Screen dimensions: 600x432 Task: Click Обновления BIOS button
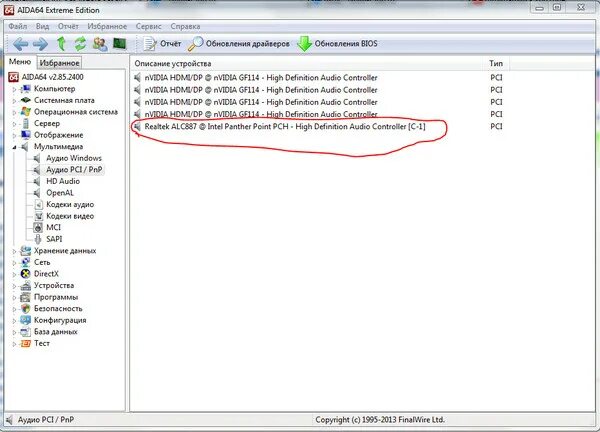point(338,44)
